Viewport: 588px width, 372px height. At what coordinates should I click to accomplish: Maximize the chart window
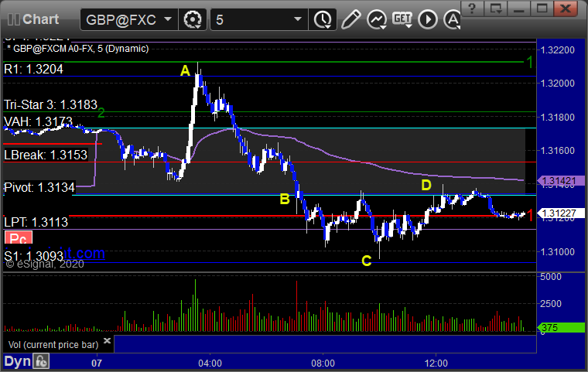542,9
